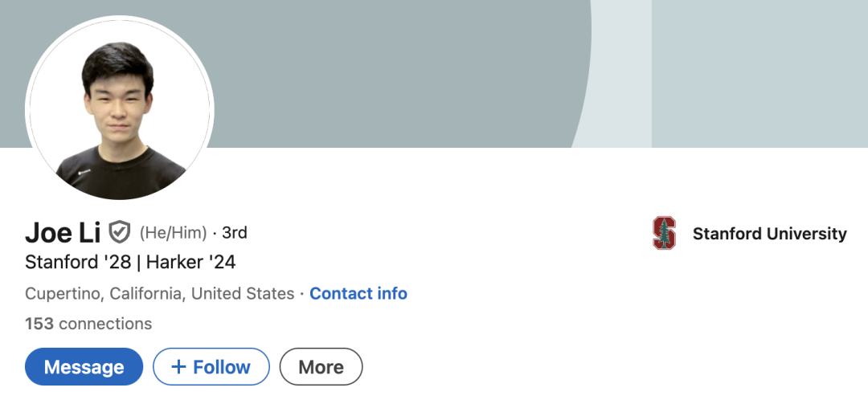Click the 3rd degree connection label
868x408 pixels.
tap(235, 233)
